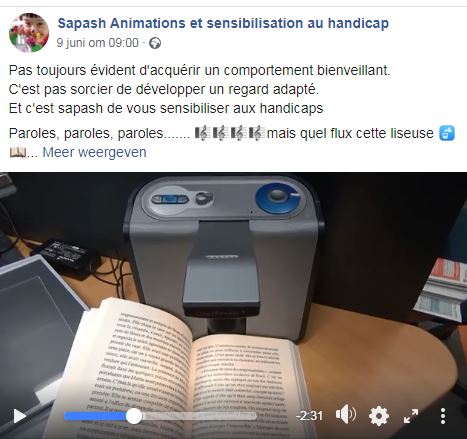Click the unplayed portion of video timeline
This screenshot has height=439, width=467.
click(x=199, y=416)
